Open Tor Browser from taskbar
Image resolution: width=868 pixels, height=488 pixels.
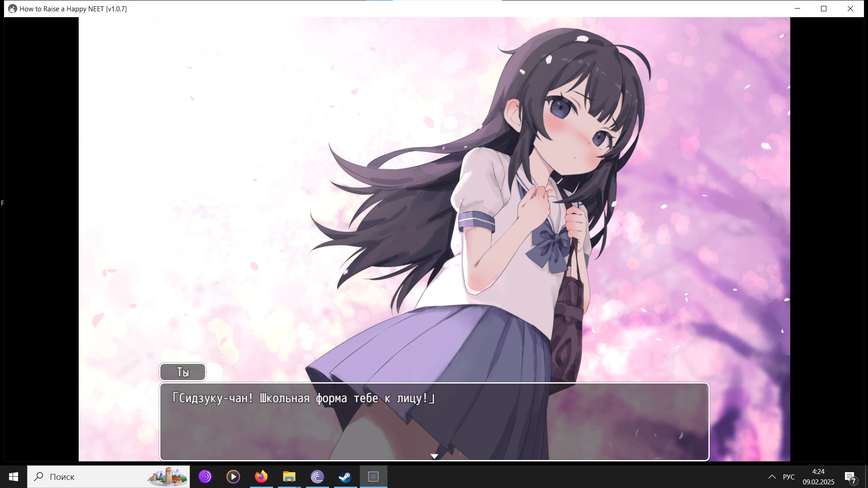click(x=205, y=477)
